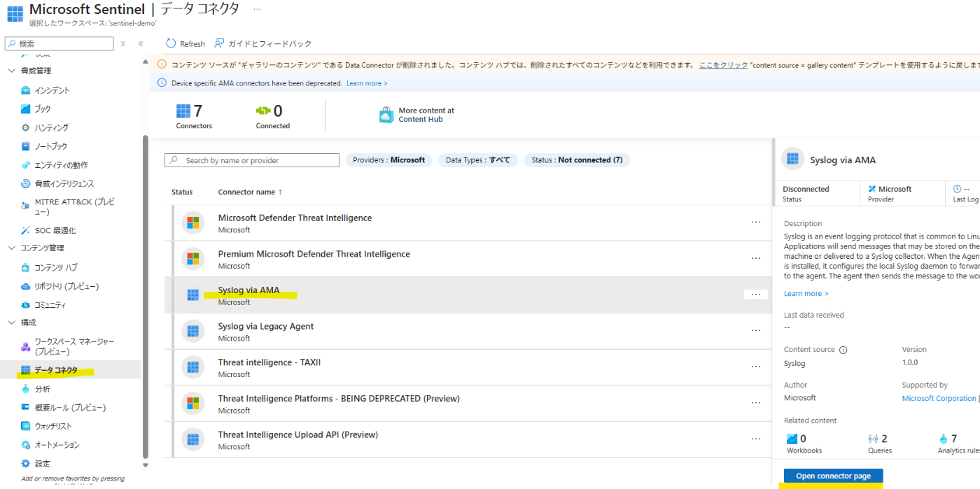Open more options for Threat Intelligence Upload API
980x489 pixels.
point(756,439)
